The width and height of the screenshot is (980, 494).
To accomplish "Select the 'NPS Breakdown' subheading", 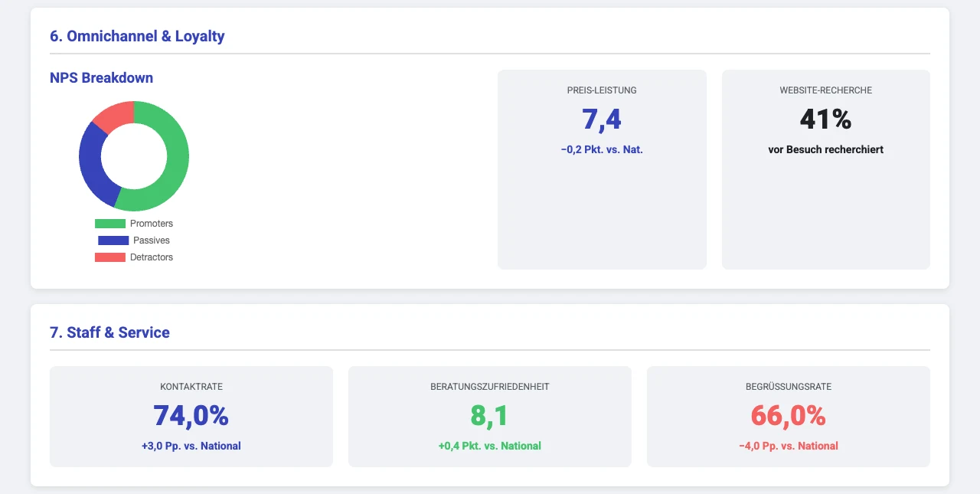I will (x=101, y=77).
